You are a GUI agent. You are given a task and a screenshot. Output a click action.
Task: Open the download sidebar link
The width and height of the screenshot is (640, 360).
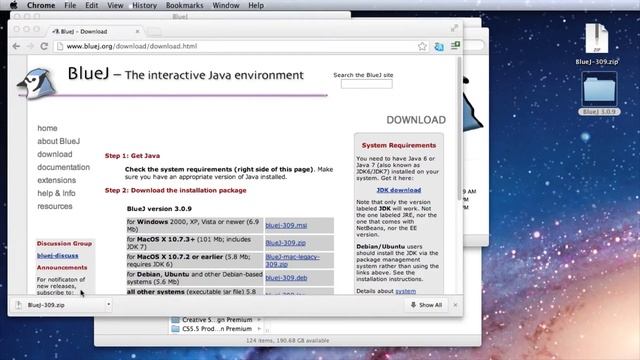(55, 154)
